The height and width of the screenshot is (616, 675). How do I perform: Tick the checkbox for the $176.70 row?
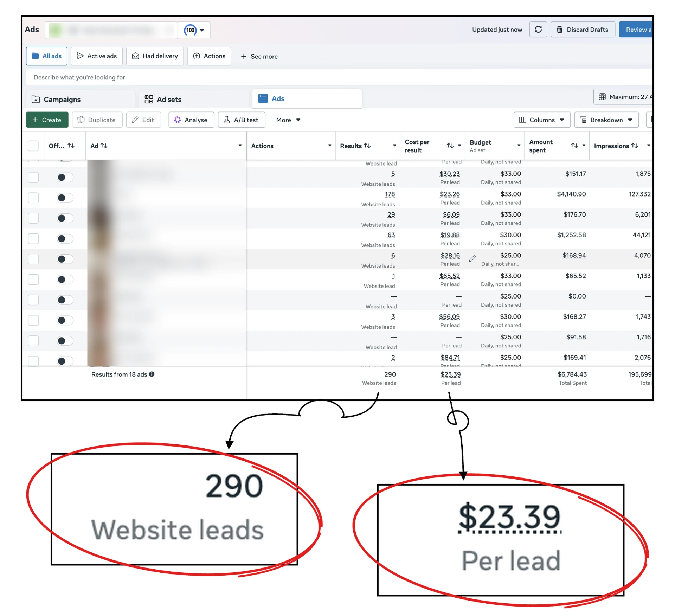click(x=33, y=218)
